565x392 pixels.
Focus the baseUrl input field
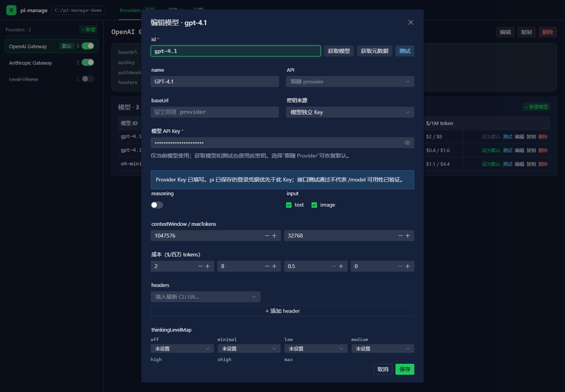coord(215,112)
